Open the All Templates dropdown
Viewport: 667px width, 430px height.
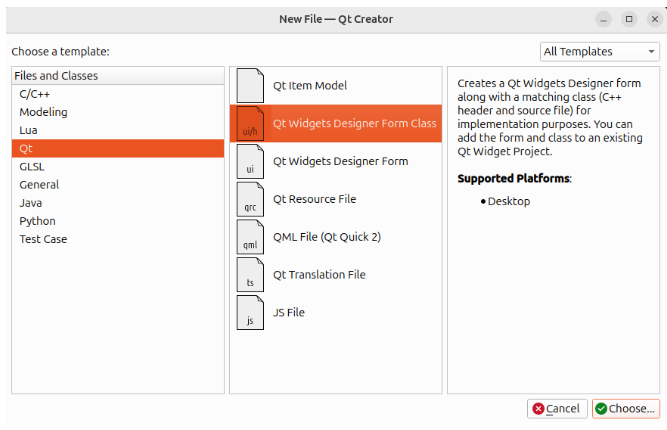(599, 52)
